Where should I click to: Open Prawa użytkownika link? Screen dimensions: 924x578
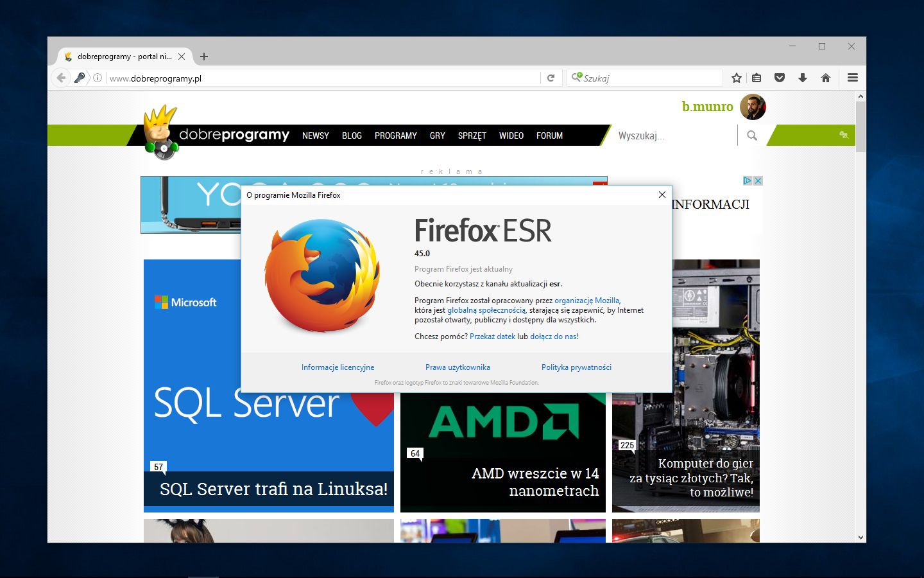458,367
